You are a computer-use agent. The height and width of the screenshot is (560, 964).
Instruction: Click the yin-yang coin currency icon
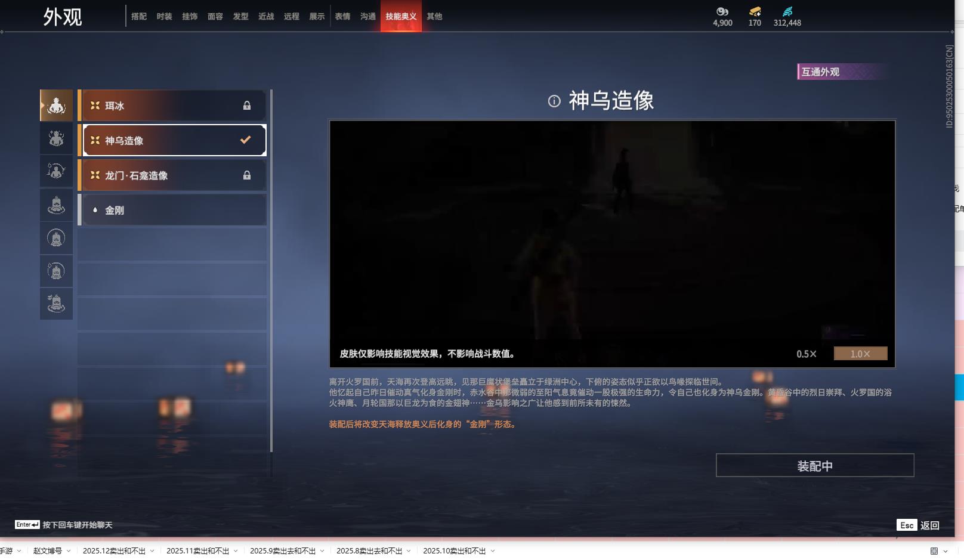pyautogui.click(x=722, y=11)
